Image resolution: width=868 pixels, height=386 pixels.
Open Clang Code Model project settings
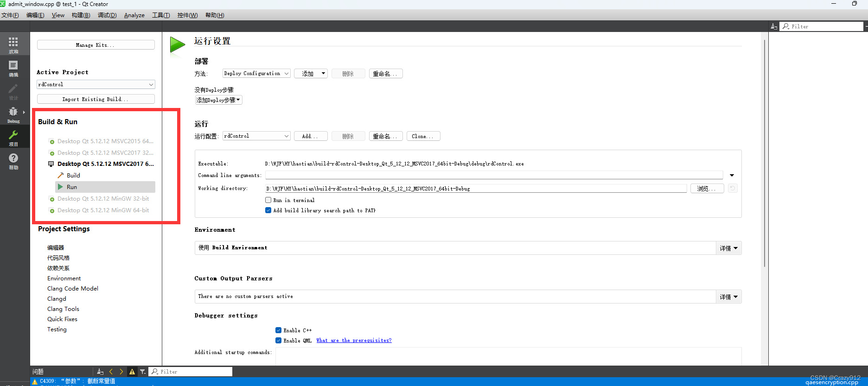click(73, 289)
